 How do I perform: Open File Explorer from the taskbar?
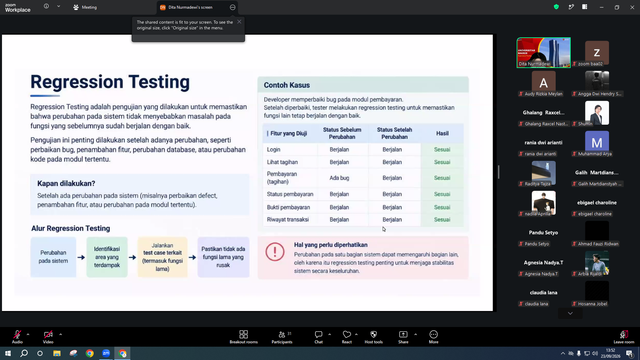[x=57, y=353]
